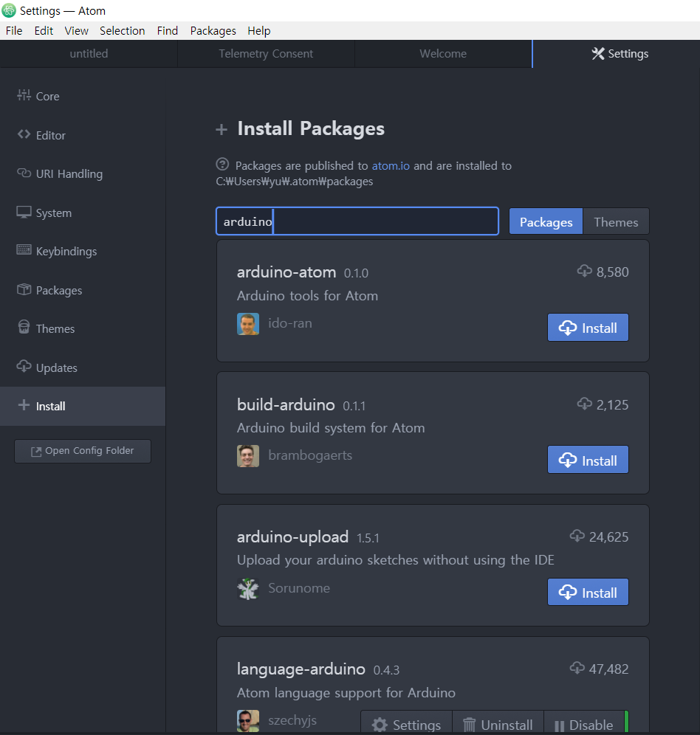Click the Atom app icon in title bar
The height and width of the screenshot is (735, 700).
coord(9,10)
